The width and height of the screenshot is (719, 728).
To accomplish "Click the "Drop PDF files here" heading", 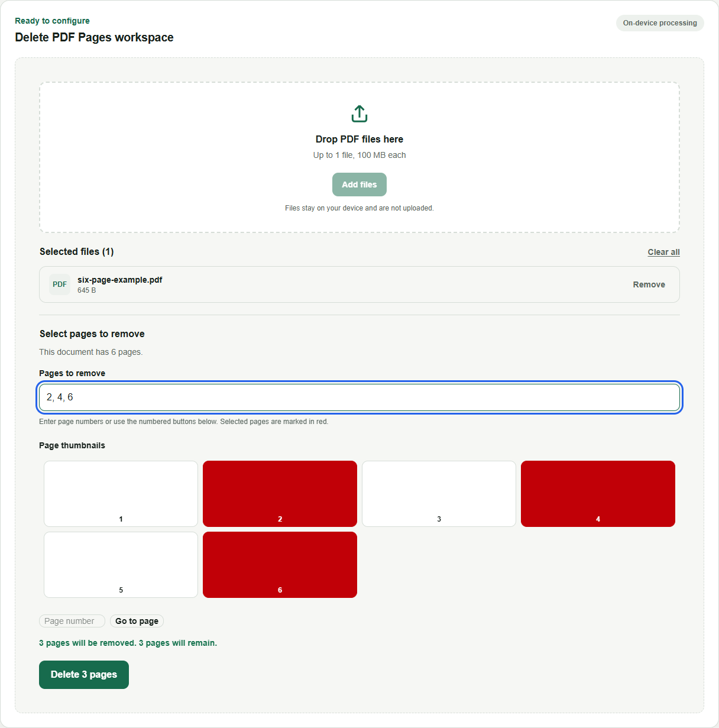I will [359, 139].
